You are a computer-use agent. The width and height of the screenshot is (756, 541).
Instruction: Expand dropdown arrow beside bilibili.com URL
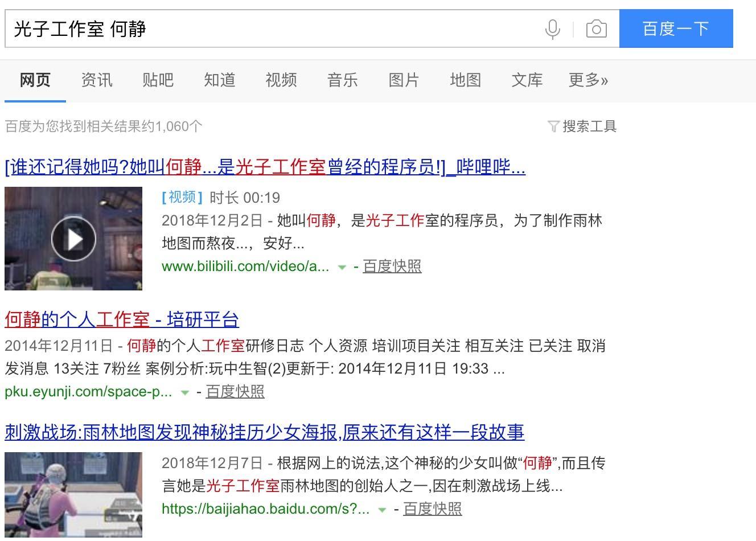[342, 267]
